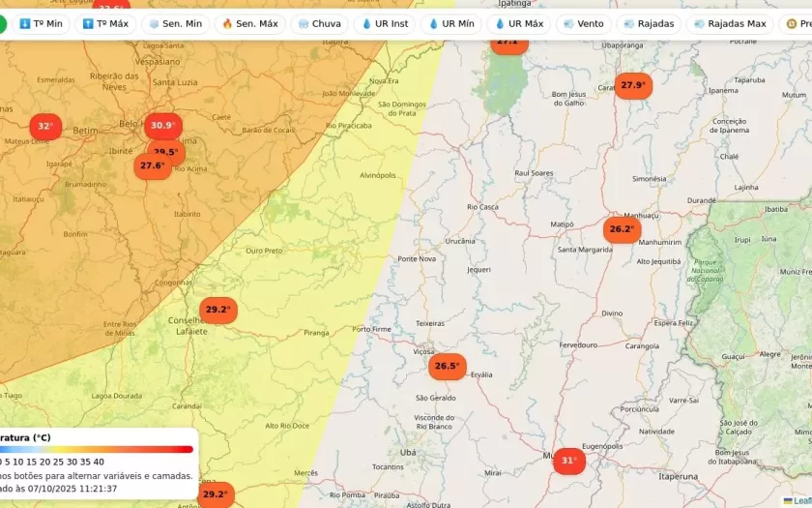Switch to Tº Min variable
Screen dimensions: 812x508
coord(40,23)
